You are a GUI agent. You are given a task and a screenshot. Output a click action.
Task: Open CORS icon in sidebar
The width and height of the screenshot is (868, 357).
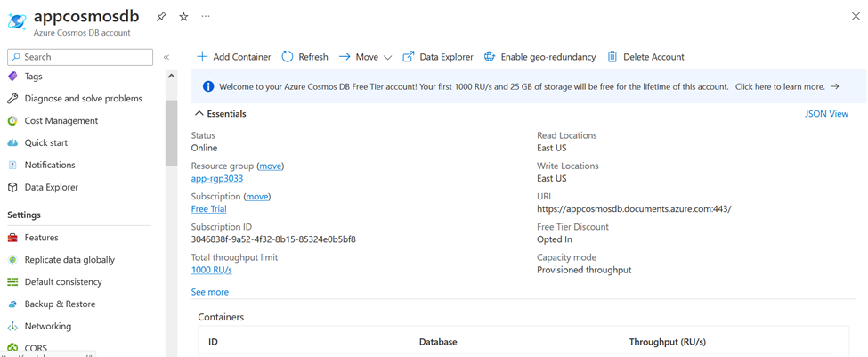(x=12, y=347)
